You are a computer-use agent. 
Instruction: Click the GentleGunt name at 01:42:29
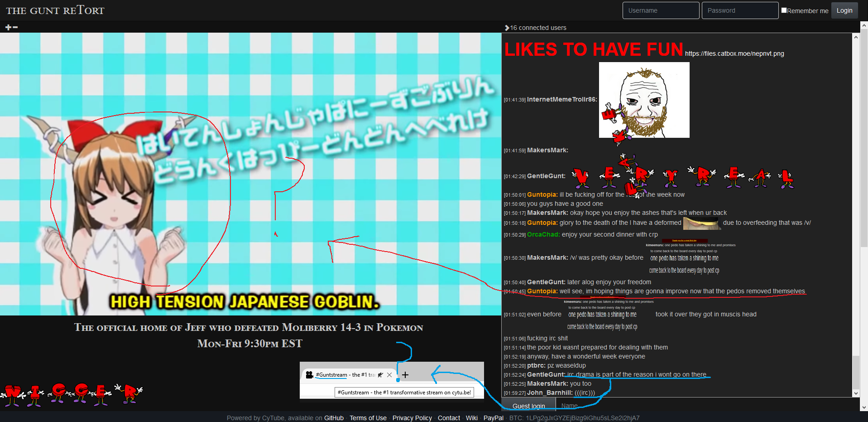546,176
